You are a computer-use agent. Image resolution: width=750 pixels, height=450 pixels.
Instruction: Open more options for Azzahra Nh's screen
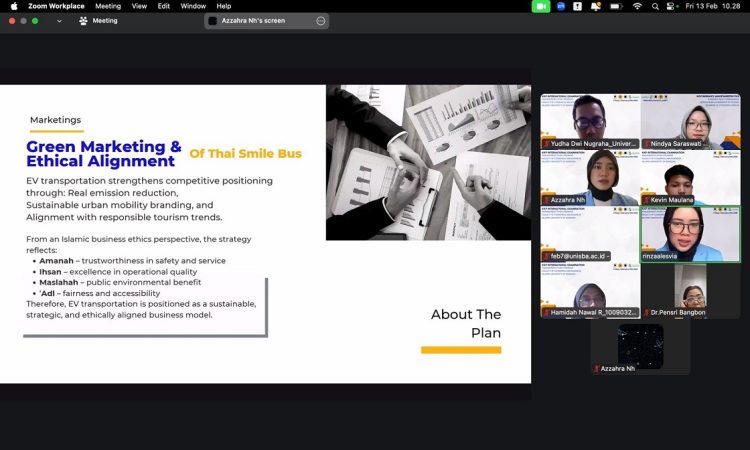click(321, 21)
